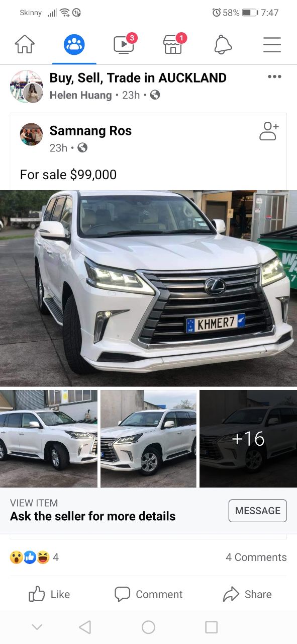
Task: Open the notifications bell
Action: 223,45
